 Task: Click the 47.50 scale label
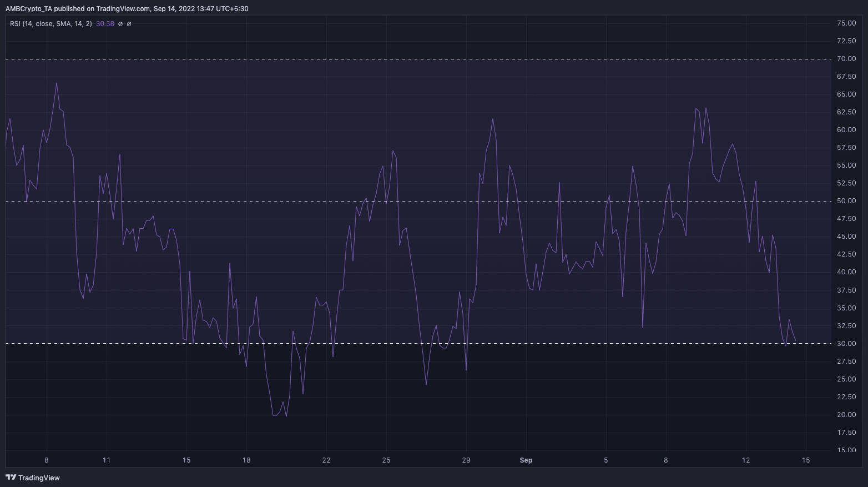coord(846,219)
